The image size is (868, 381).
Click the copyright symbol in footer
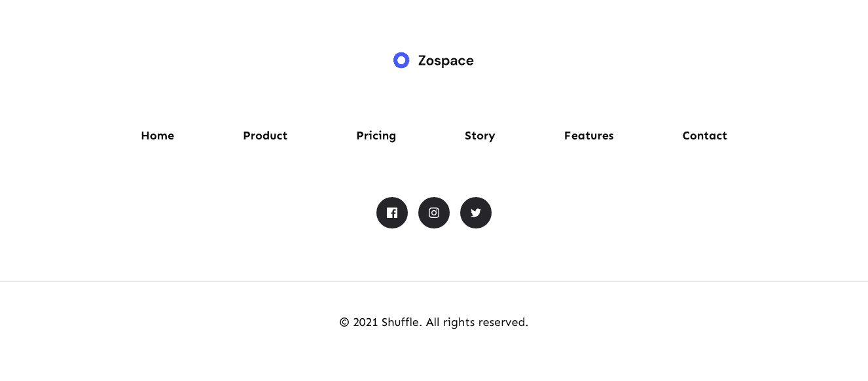344,323
